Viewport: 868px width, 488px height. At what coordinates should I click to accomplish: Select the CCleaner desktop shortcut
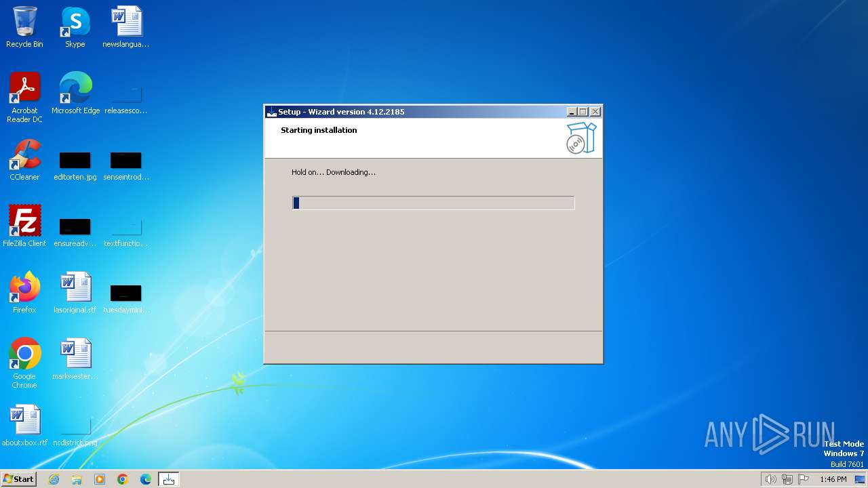coord(24,159)
